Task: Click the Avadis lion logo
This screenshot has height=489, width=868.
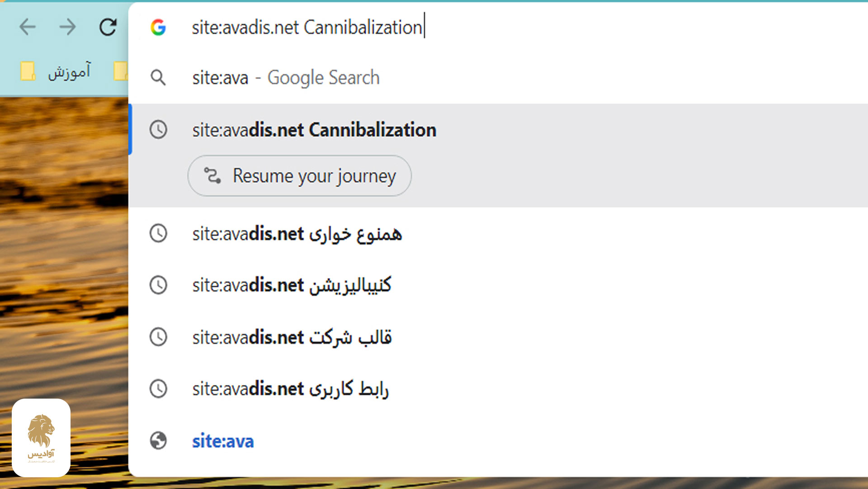Action: point(41,437)
